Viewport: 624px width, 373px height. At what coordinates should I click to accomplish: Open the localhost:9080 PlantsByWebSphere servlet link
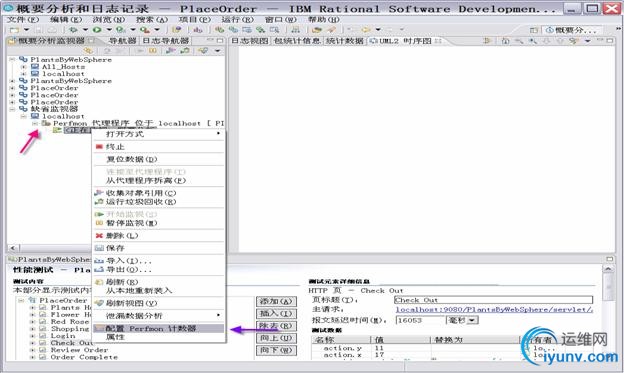[494, 309]
